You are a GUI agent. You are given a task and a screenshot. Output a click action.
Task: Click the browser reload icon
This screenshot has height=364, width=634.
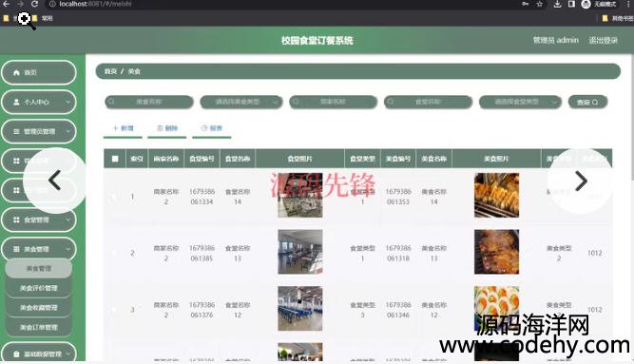[x=34, y=4]
